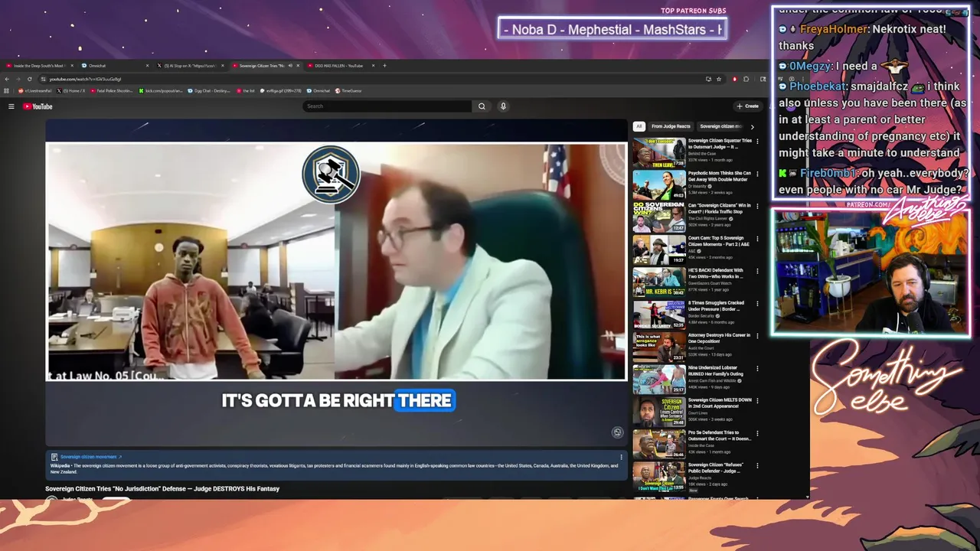Go to the YouTube home logo
Viewport: 980px width, 551px height.
[38, 106]
